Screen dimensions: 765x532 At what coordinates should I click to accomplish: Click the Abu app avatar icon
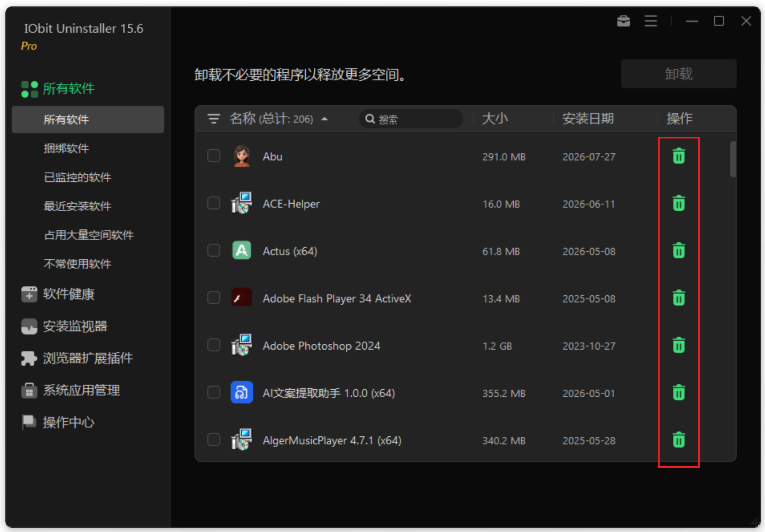coord(242,156)
